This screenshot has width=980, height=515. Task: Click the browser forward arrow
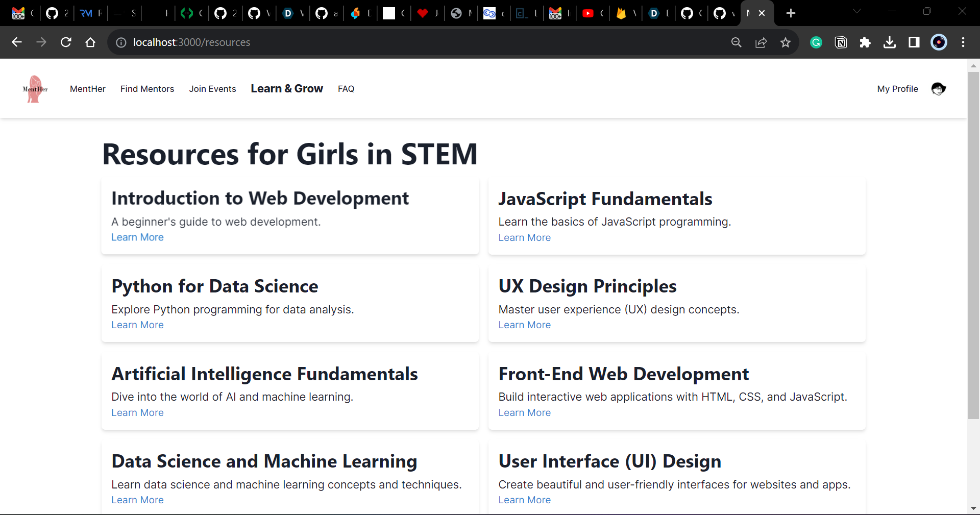click(41, 42)
